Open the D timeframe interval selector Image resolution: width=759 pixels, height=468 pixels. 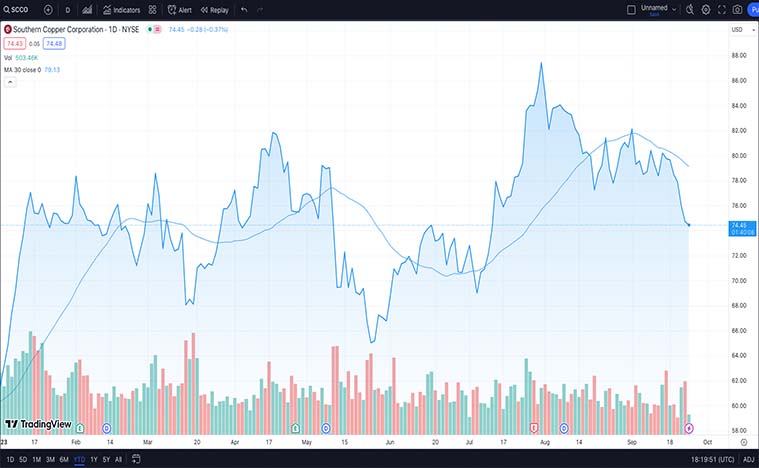[x=68, y=10]
